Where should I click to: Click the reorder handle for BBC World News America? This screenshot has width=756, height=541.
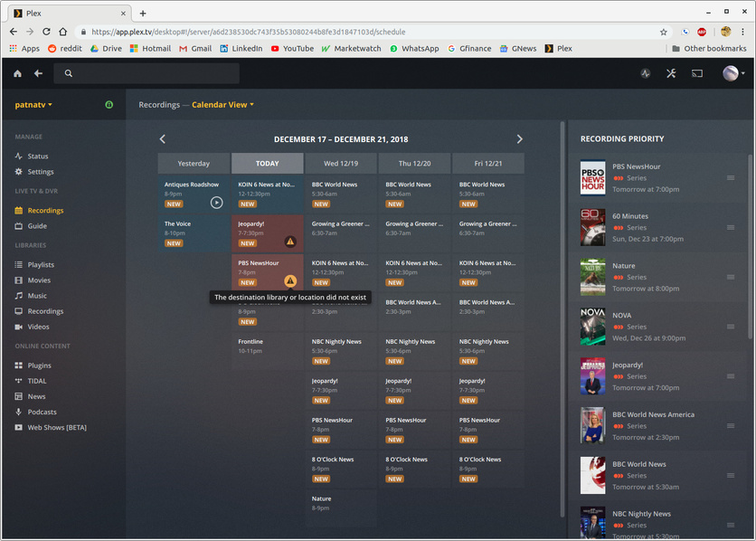coord(731,426)
